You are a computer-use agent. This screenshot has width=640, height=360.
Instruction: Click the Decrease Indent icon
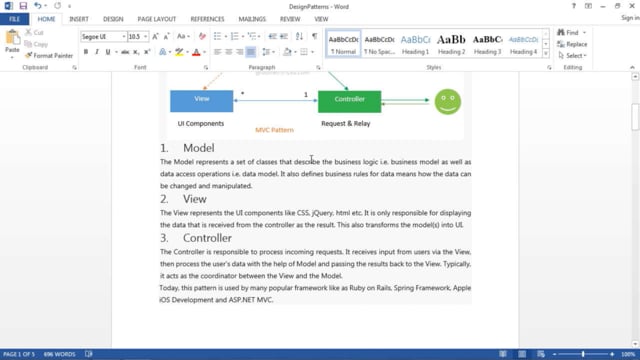click(x=272, y=37)
